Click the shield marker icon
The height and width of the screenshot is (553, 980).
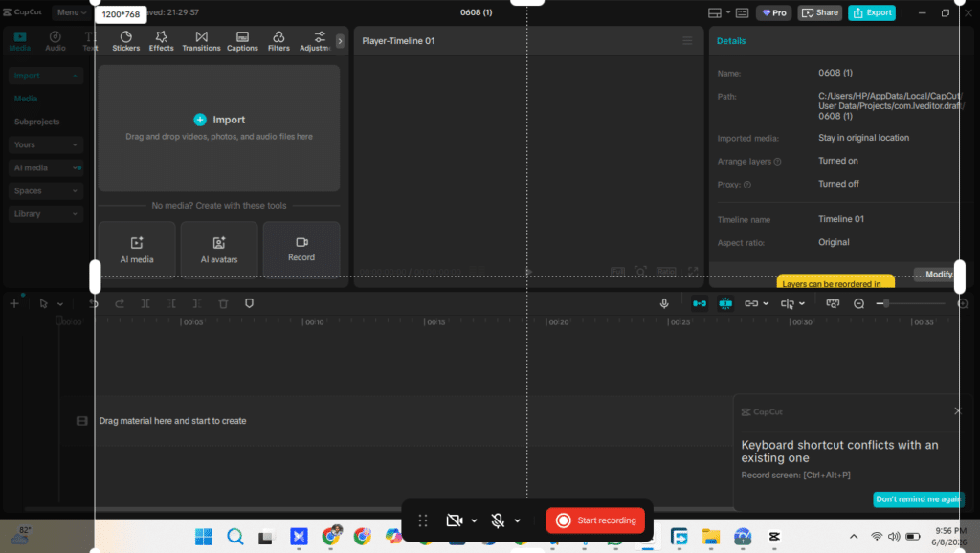coord(250,303)
